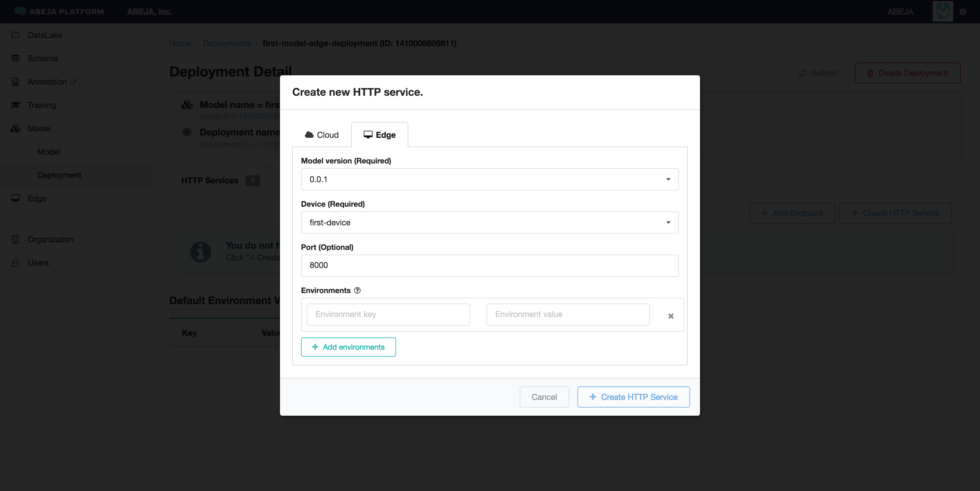Image resolution: width=980 pixels, height=491 pixels.
Task: Click Add environments button
Action: [348, 347]
